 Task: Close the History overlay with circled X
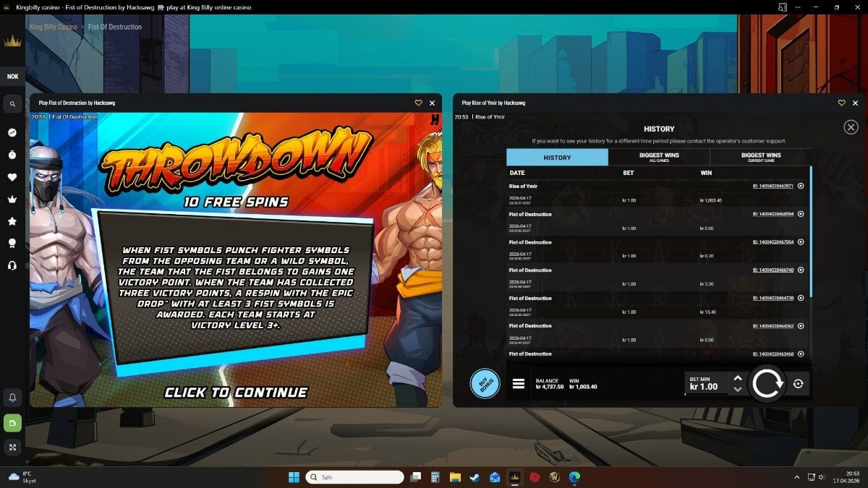point(851,127)
